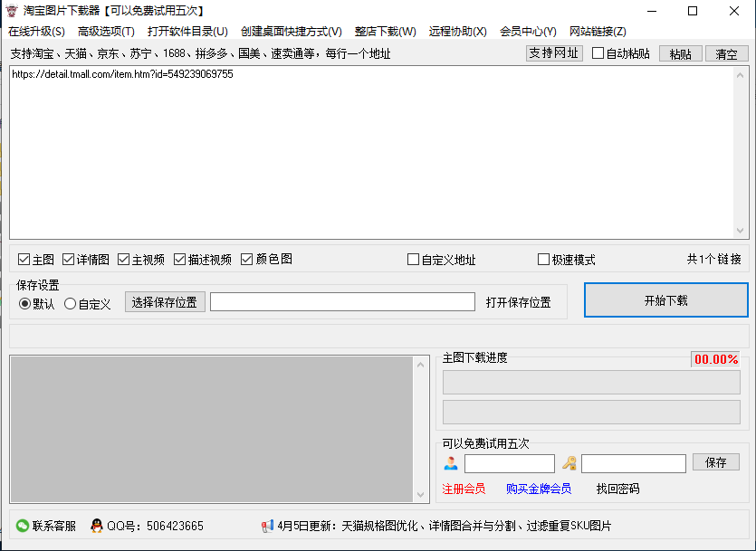Click the 清空 button
The image size is (756, 551).
click(727, 53)
